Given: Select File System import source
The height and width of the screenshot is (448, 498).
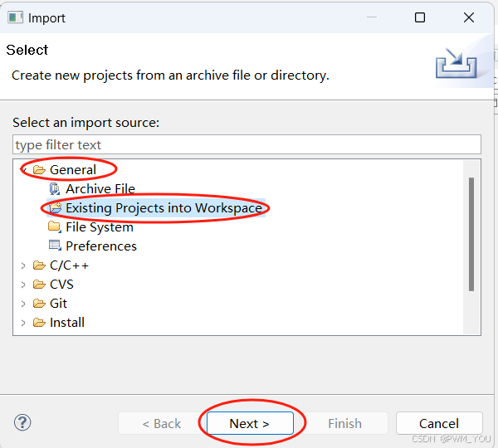Looking at the screenshot, I should click(100, 227).
